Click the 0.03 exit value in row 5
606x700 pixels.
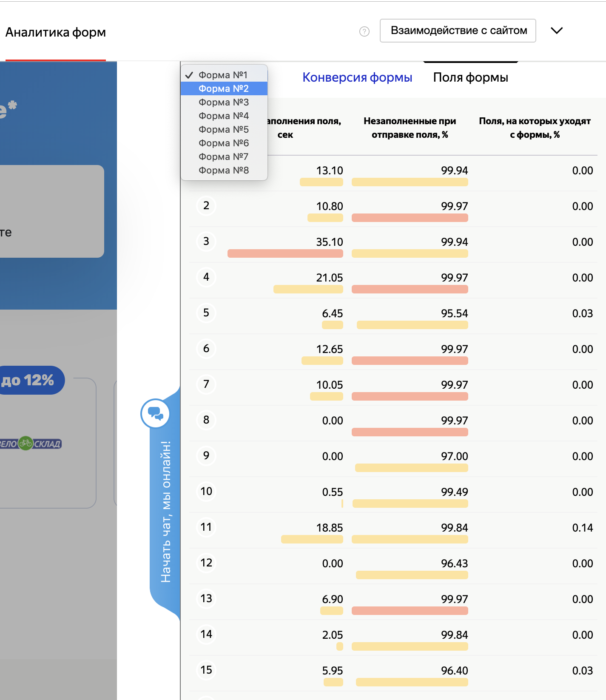tap(583, 313)
